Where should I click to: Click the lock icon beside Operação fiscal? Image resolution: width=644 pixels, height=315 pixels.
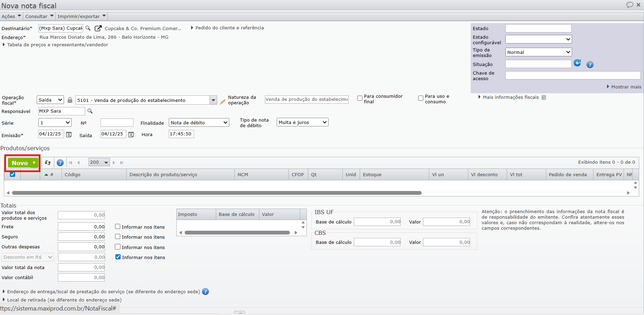[70, 100]
